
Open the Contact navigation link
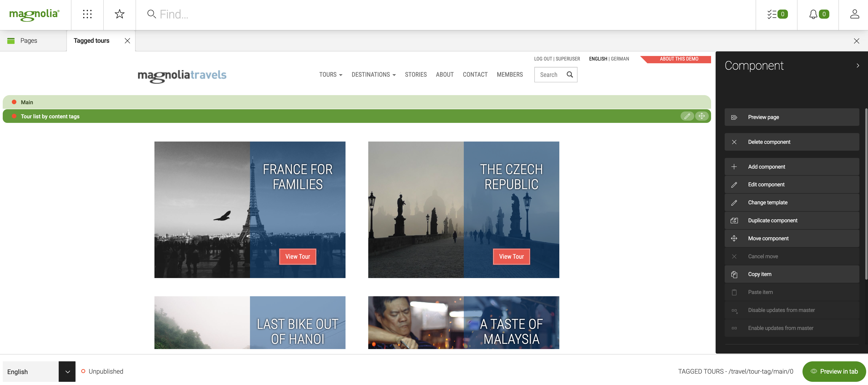click(x=475, y=74)
